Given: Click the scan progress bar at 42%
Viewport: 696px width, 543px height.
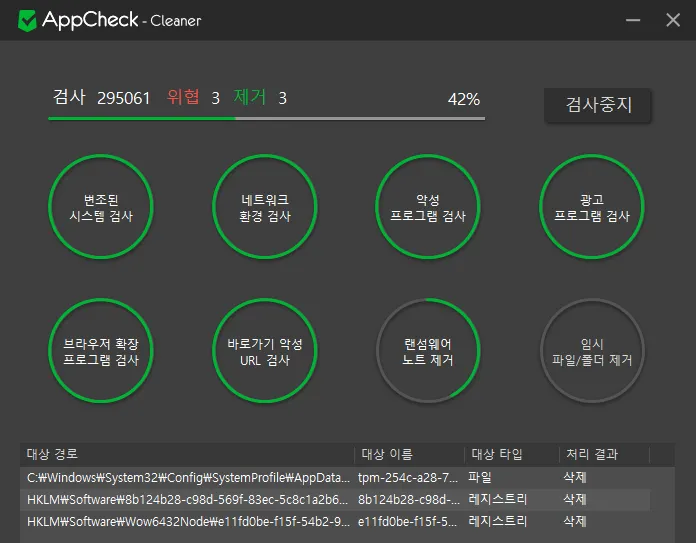Looking at the screenshot, I should (x=266, y=119).
